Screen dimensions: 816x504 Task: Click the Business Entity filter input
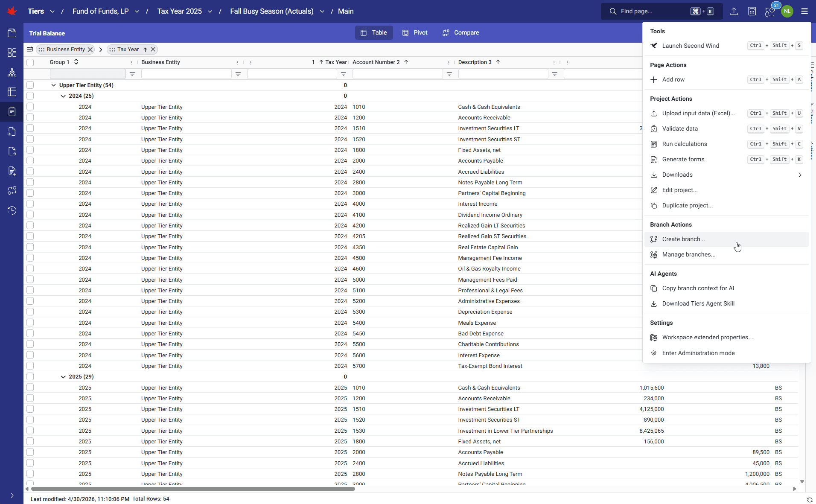(187, 74)
